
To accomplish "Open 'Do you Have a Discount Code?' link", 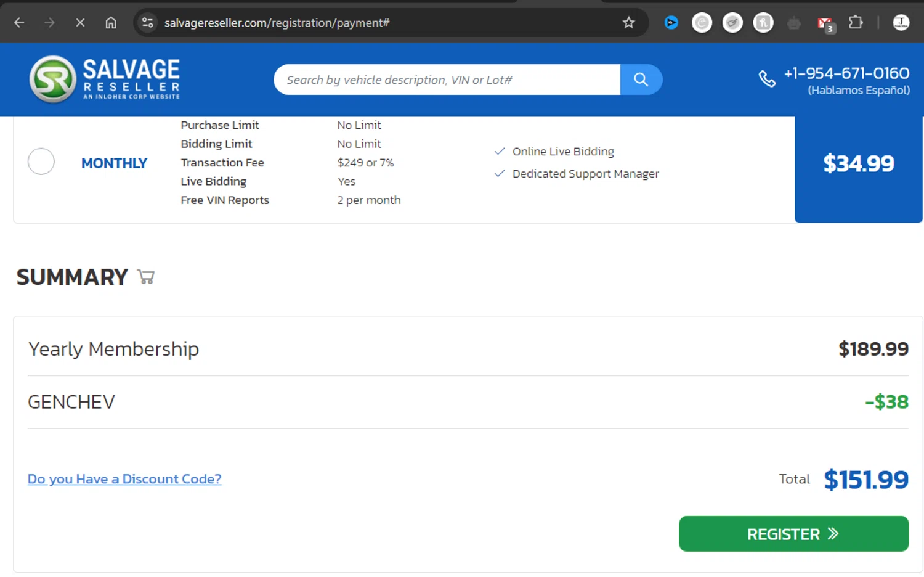I will tap(124, 479).
